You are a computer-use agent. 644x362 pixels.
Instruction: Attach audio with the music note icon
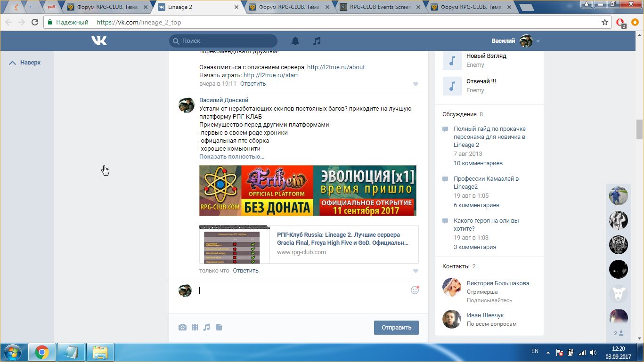(x=206, y=327)
